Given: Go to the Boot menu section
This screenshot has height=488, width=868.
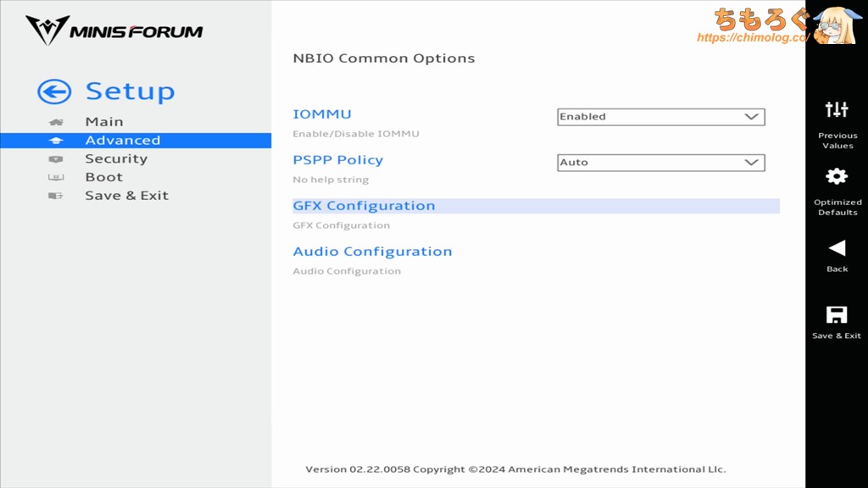Looking at the screenshot, I should coord(103,178).
